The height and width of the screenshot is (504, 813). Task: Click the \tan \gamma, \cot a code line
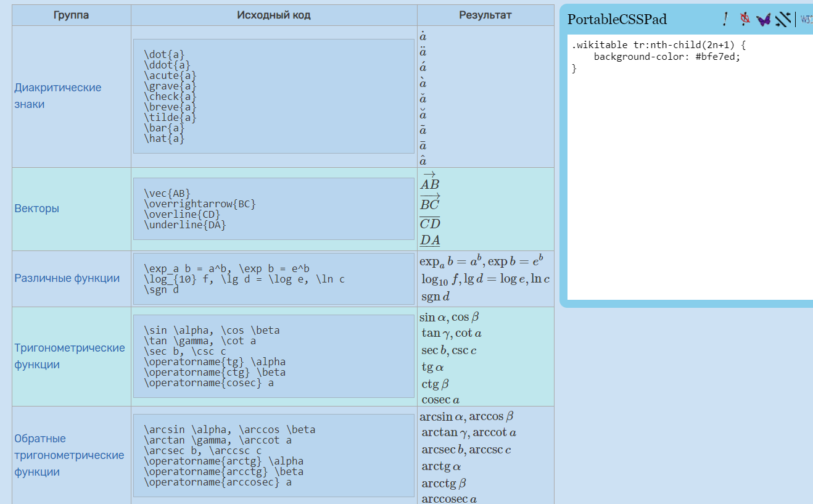(x=200, y=341)
